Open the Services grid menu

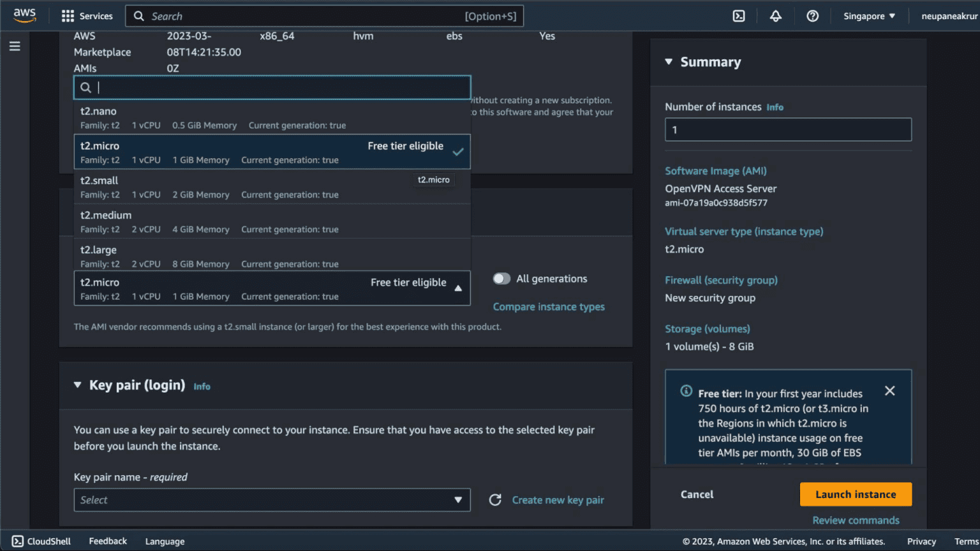click(x=87, y=16)
